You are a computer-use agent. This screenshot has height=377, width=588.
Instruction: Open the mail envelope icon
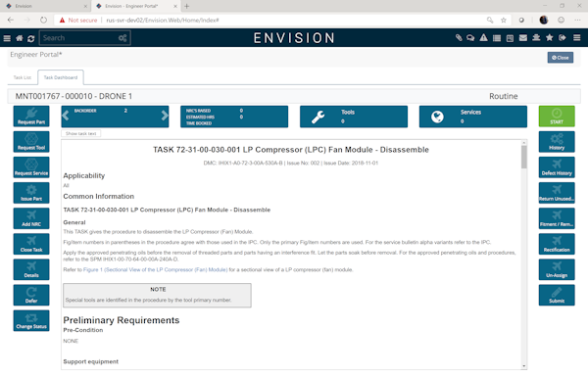pos(523,38)
